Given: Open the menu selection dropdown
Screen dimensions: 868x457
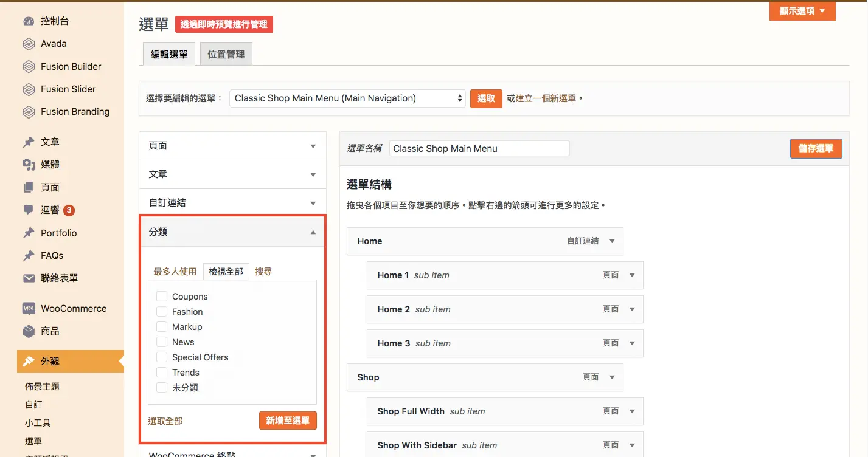Looking at the screenshot, I should (347, 98).
